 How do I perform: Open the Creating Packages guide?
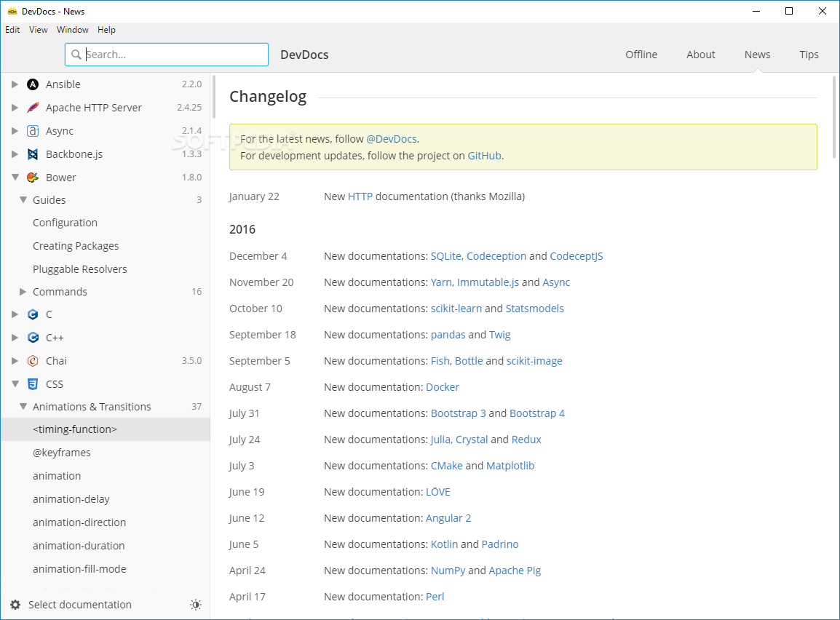[76, 246]
